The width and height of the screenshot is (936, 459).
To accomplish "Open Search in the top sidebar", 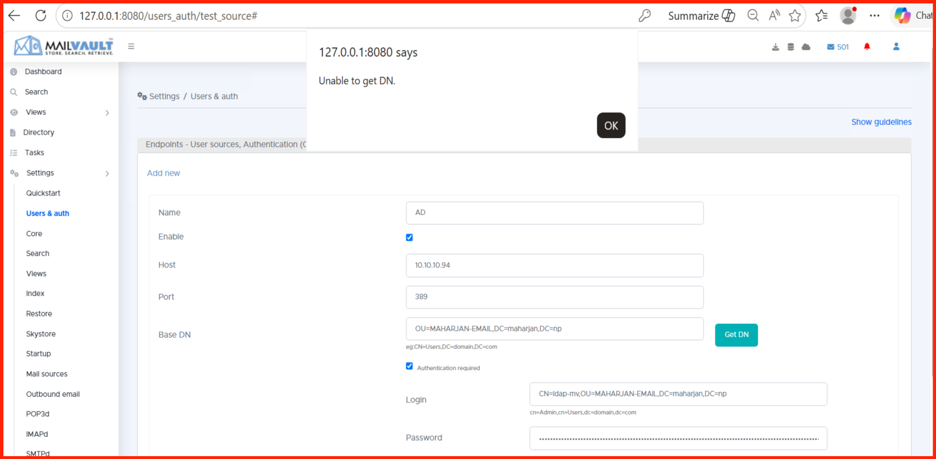I will (x=36, y=92).
